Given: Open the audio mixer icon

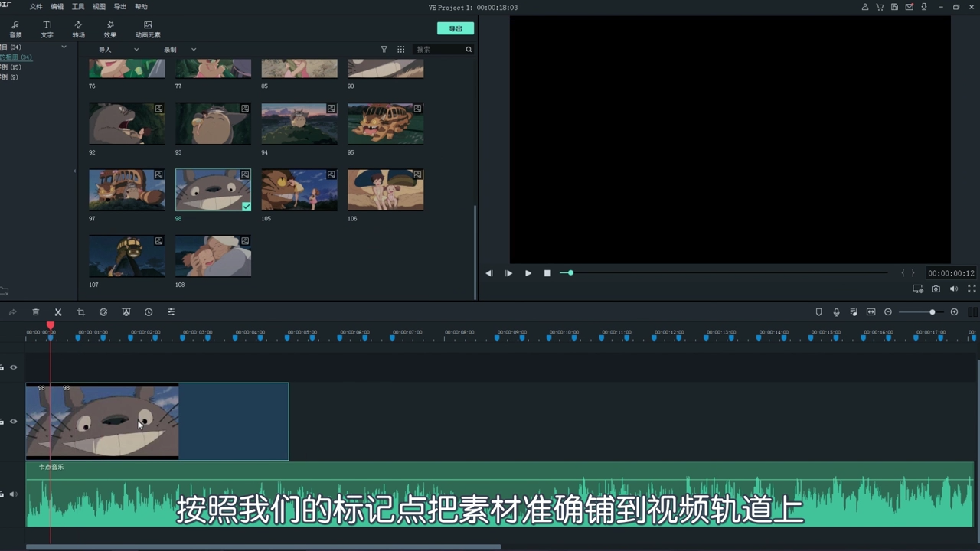Looking at the screenshot, I should coord(854,312).
